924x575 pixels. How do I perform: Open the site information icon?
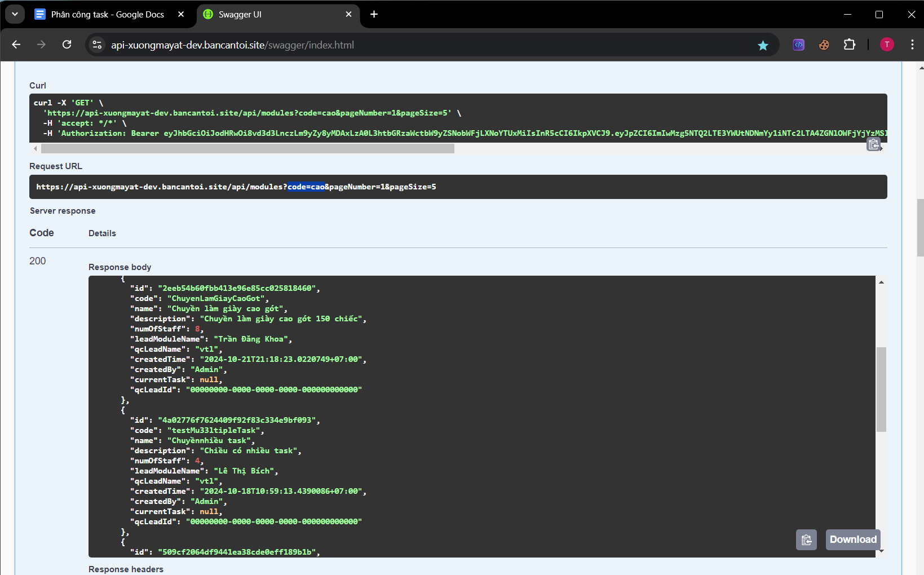coord(97,45)
